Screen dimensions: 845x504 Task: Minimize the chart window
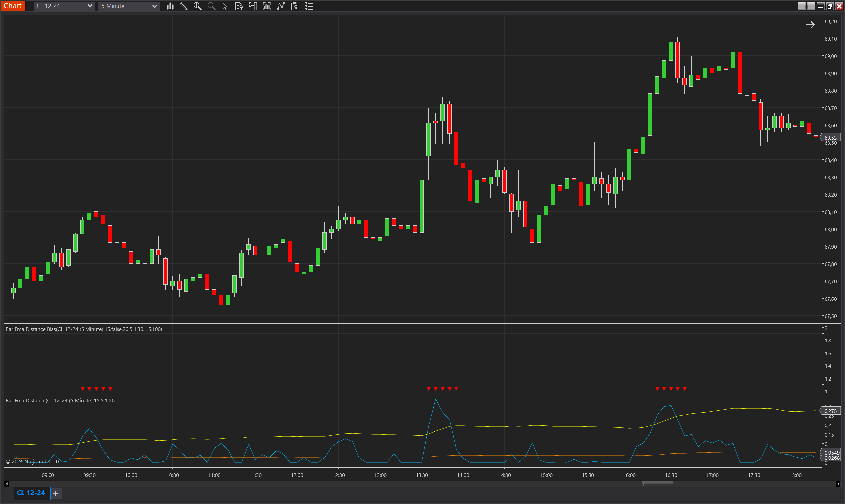821,6
